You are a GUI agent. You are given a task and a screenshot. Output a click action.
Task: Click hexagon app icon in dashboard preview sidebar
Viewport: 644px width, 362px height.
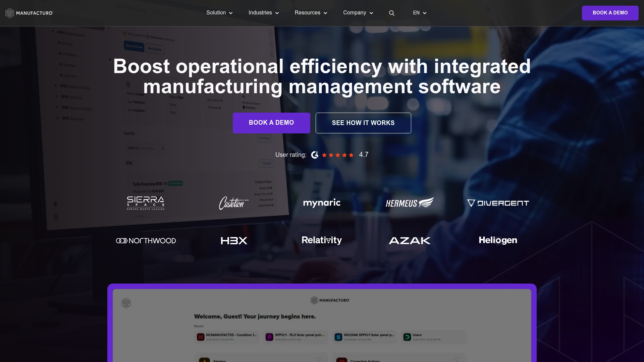(126, 303)
